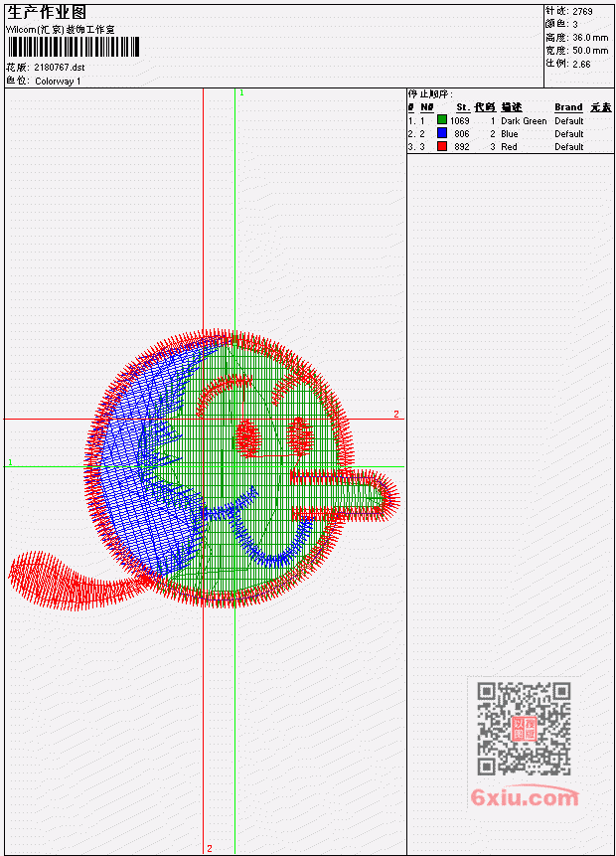Select the file name 2180767.dst
This screenshot has height=856, width=616.
(60, 68)
